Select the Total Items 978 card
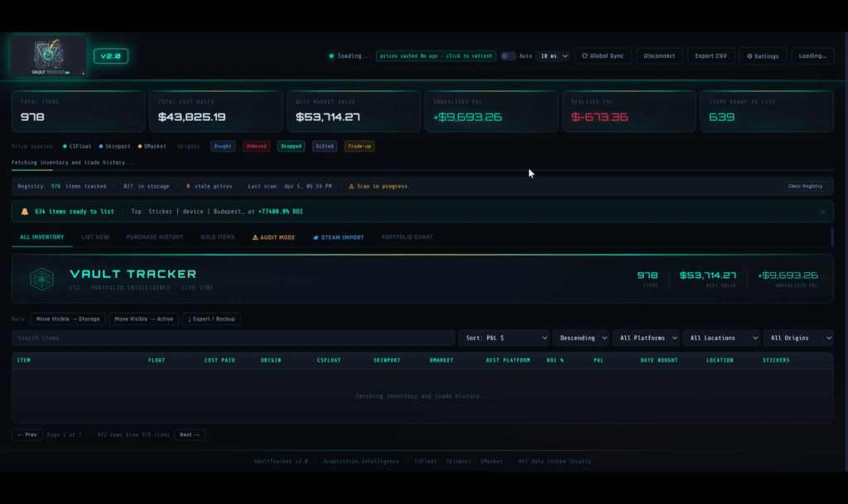 pos(79,111)
